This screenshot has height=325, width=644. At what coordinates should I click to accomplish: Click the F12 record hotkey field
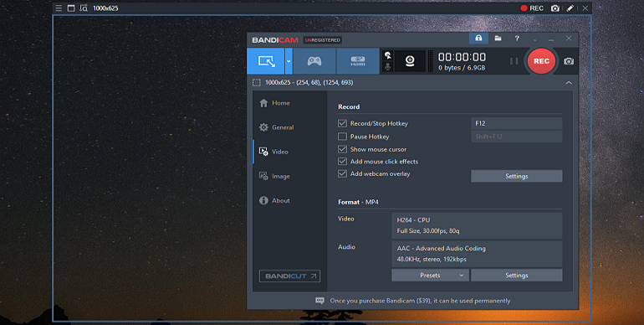click(516, 123)
